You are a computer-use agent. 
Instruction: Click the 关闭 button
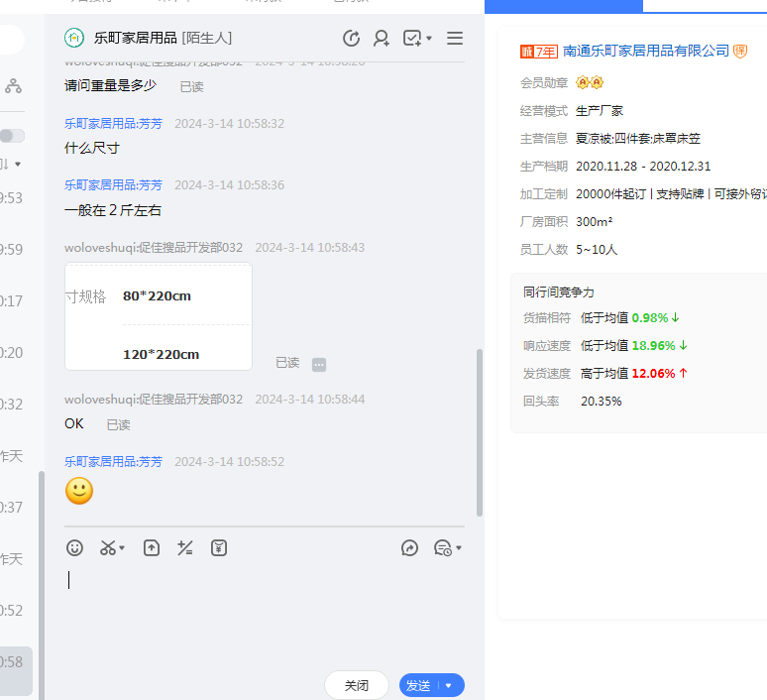[357, 685]
